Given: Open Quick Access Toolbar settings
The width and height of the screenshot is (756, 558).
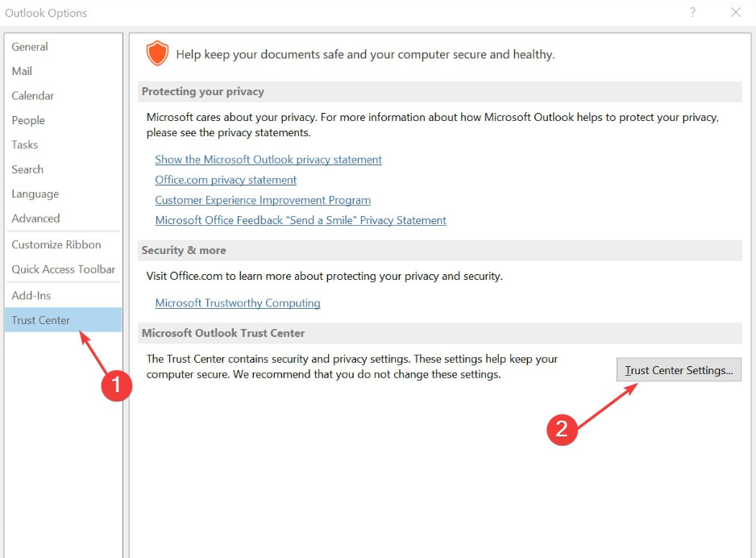Looking at the screenshot, I should (63, 269).
